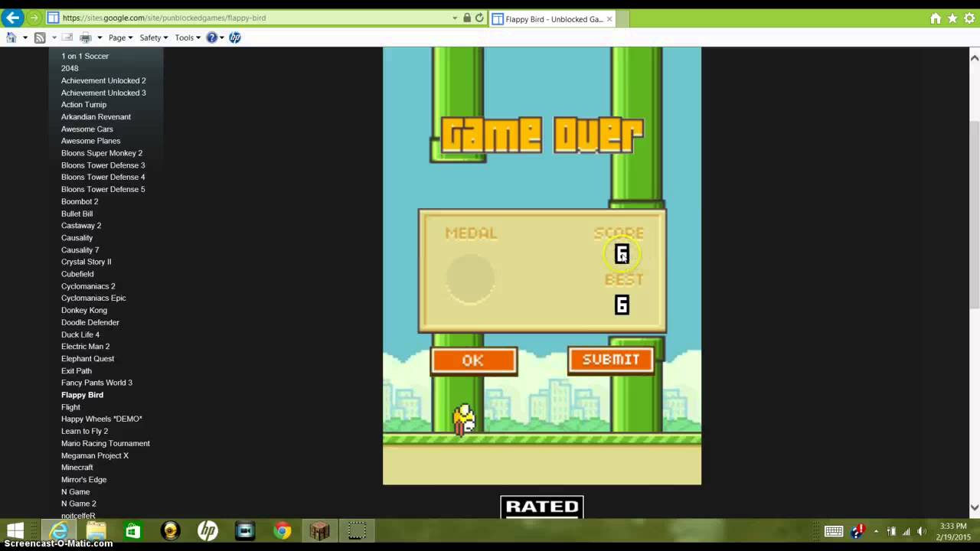Open the Minecraft crafting table taskbar icon

tap(319, 530)
